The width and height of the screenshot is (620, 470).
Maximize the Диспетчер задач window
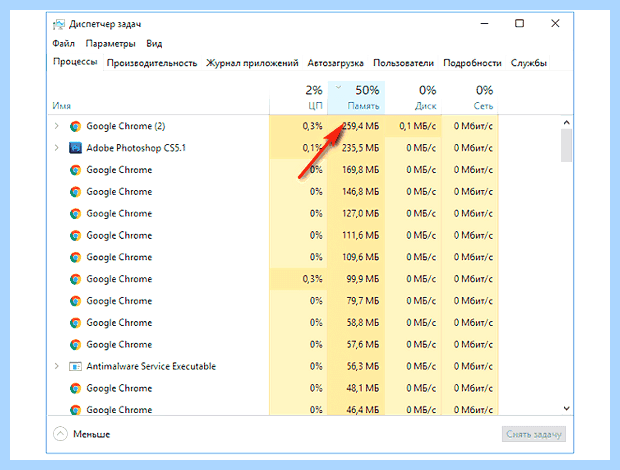pos(520,24)
